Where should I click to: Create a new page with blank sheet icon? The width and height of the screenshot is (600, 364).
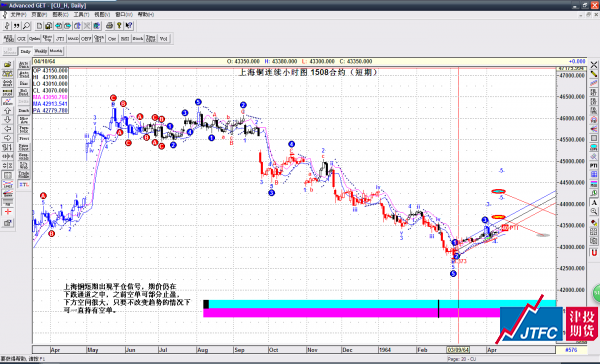39,26
